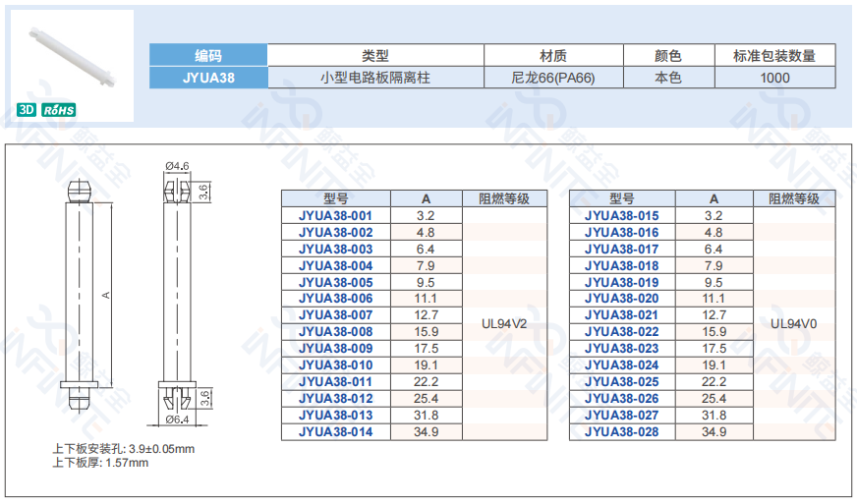Select model JYUA38-015 in right table
Screen dimensions: 857x504
621,215
